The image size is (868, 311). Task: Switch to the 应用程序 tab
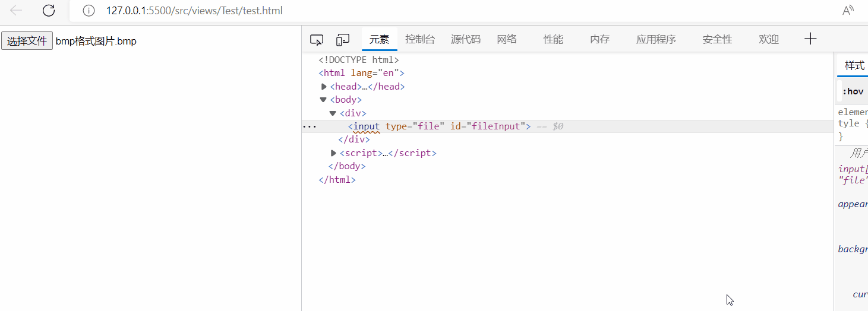656,40
